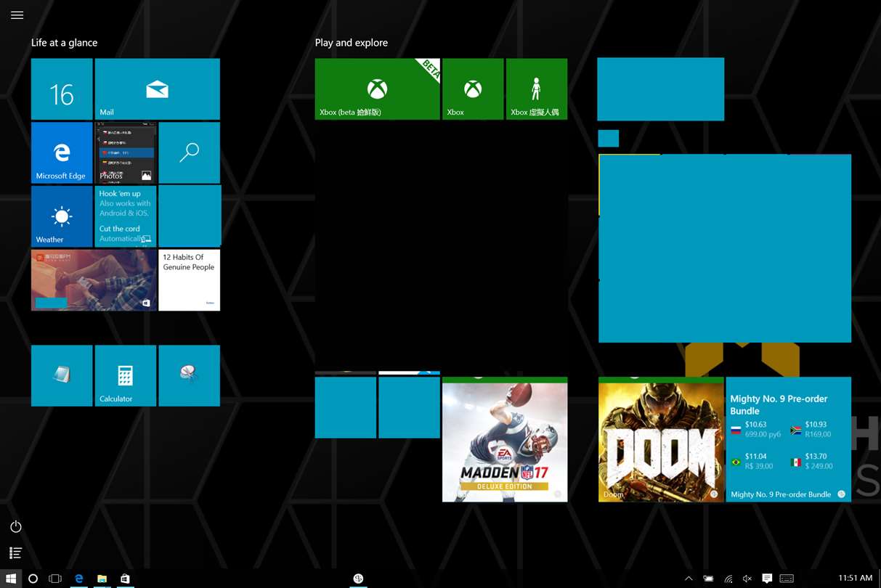Open Edge from the taskbar
This screenshot has width=881, height=588.
tap(78, 579)
